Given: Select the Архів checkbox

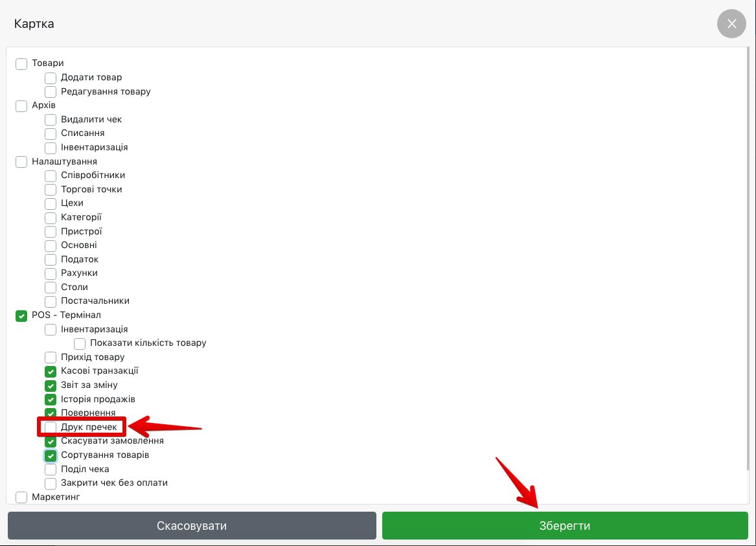Looking at the screenshot, I should pyautogui.click(x=21, y=106).
